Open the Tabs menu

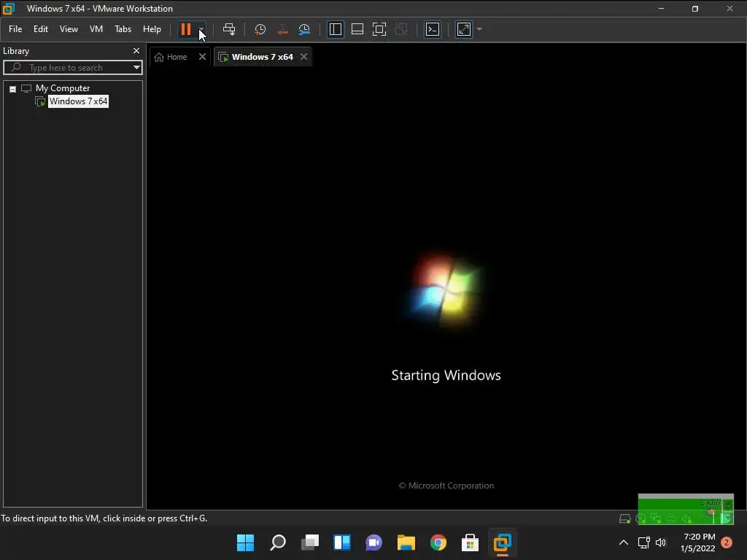click(x=123, y=29)
